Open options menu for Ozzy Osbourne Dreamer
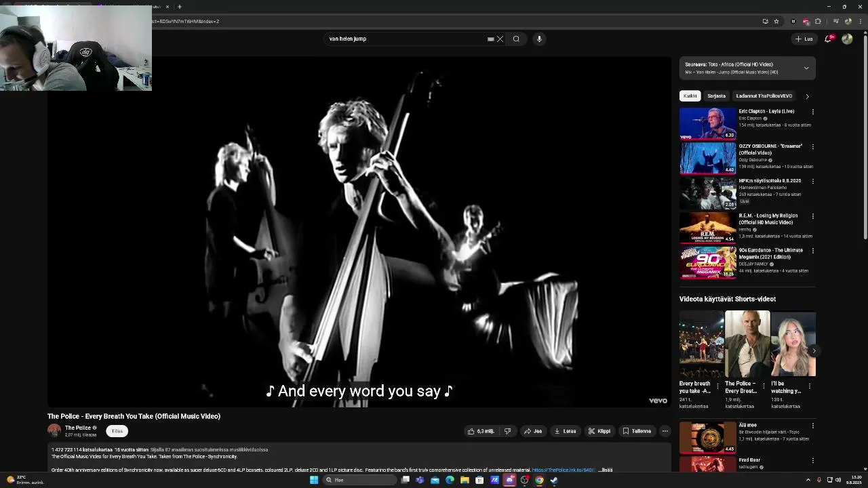 (x=812, y=146)
